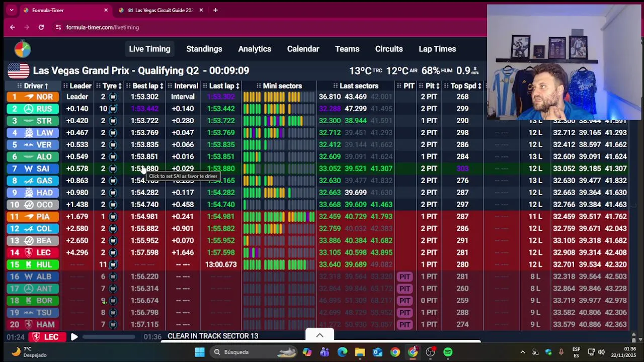644x362 pixels.
Task: Click the PIT badge in ANT row
Action: tap(405, 289)
